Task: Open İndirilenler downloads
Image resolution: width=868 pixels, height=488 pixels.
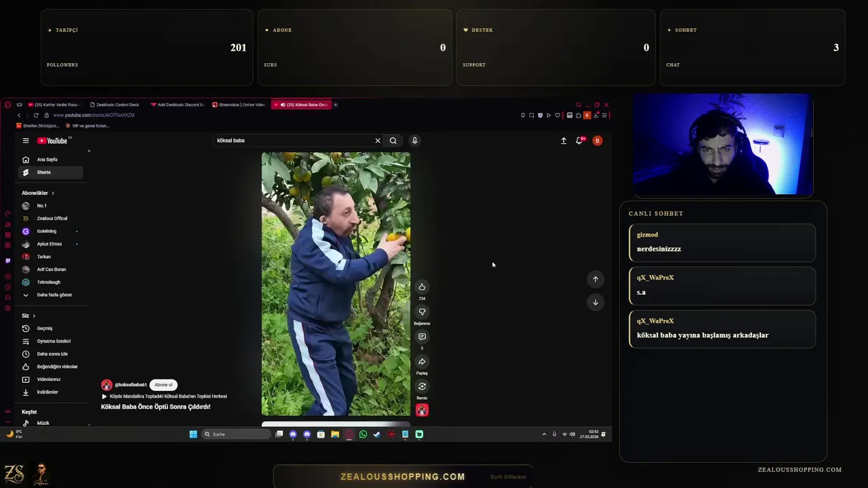Action: (51, 392)
